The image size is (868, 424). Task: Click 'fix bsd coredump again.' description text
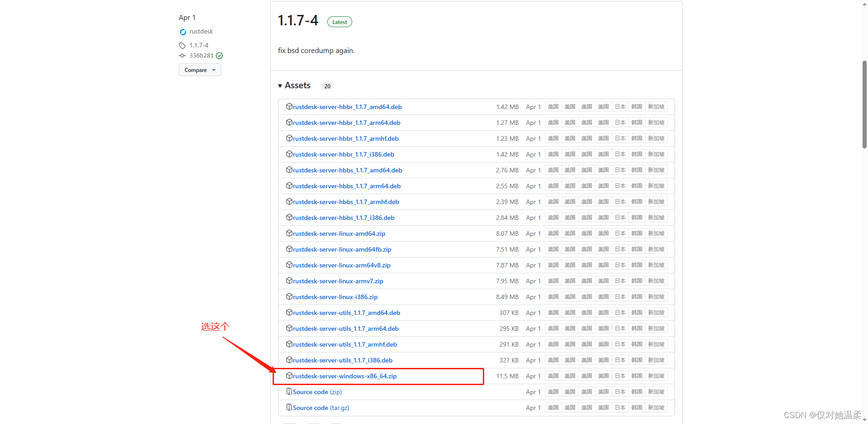tap(316, 51)
